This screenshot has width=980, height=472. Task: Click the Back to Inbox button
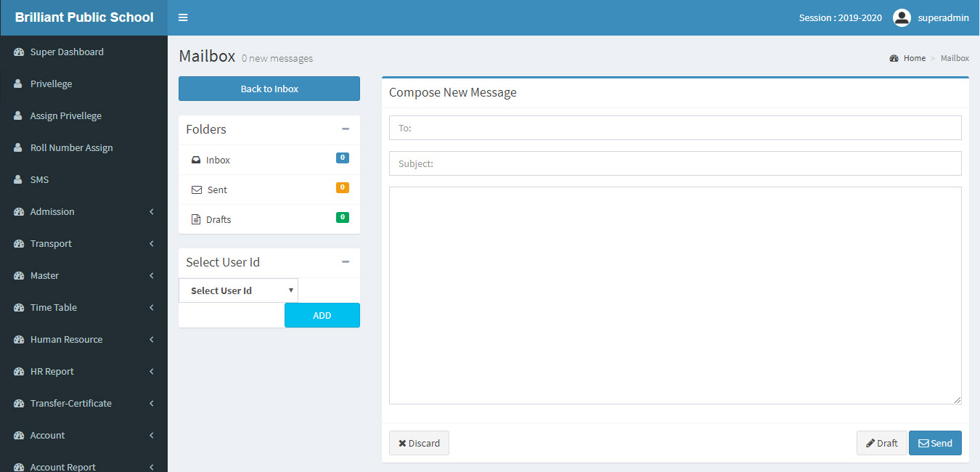point(269,89)
